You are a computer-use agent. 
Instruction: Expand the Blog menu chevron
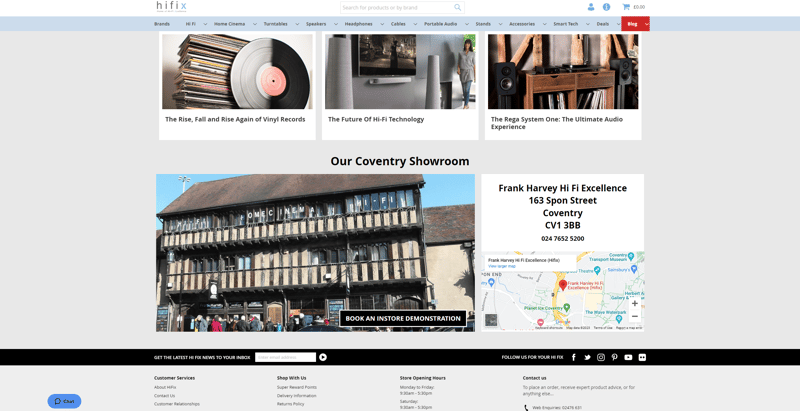click(646, 24)
